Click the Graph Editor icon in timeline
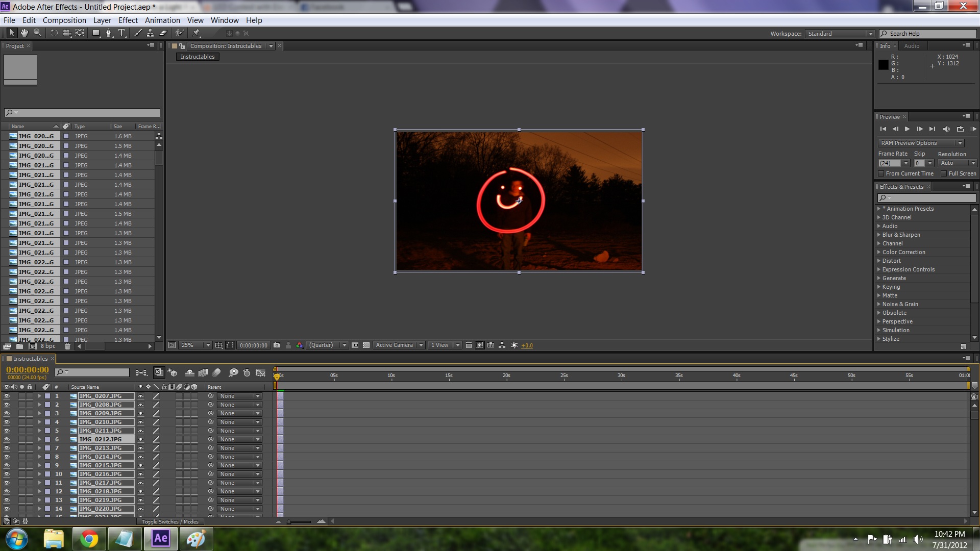 260,373
